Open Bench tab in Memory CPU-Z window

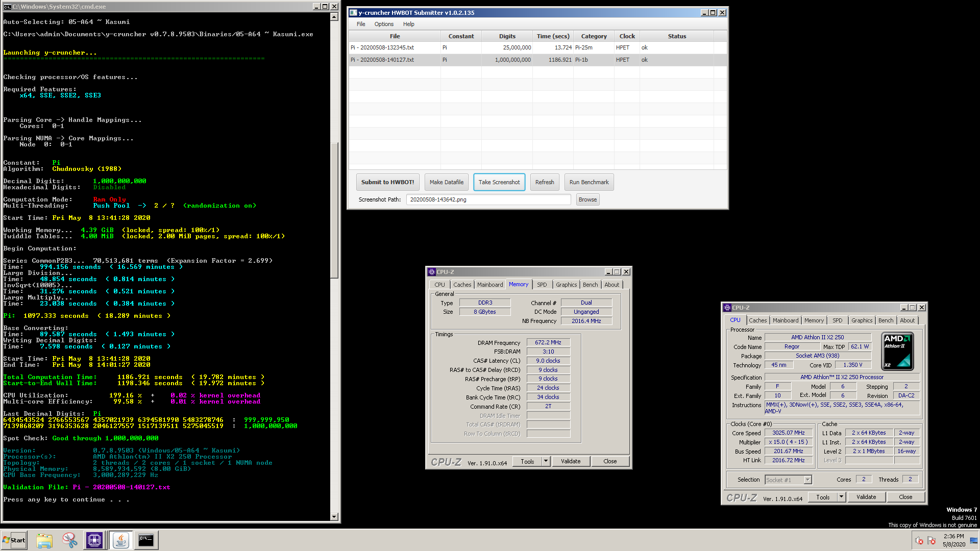click(x=591, y=285)
